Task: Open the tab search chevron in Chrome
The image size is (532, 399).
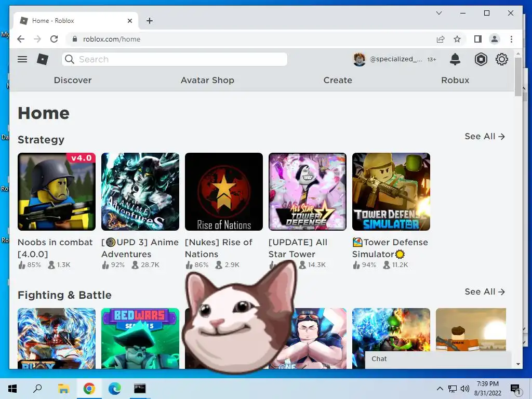Action: 438,13
